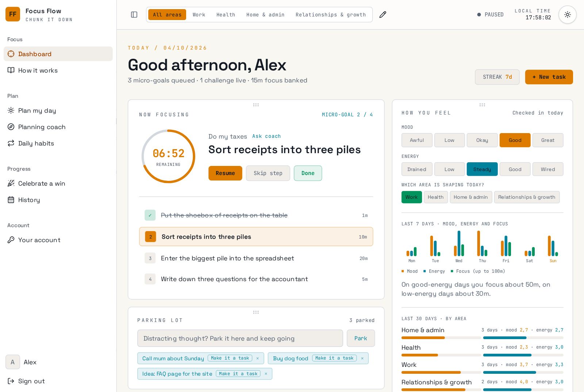Select Health as area shaping today
The image size is (584, 392).
(436, 197)
